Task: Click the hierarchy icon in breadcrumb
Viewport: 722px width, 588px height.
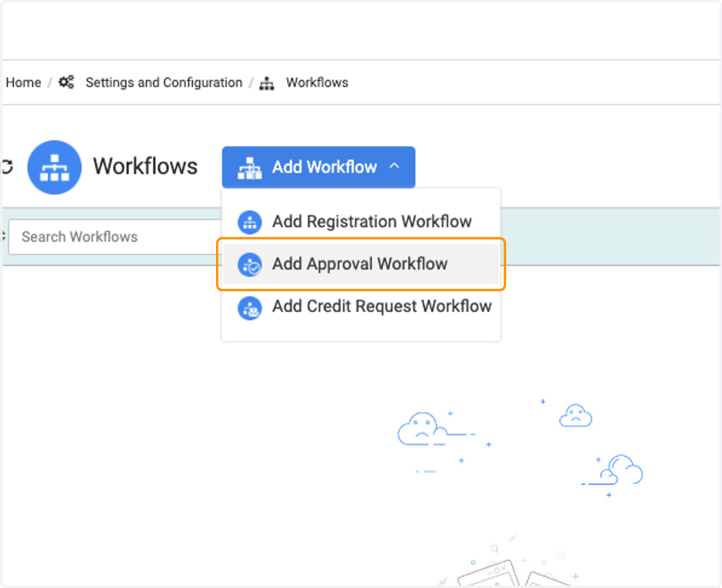Action: pyautogui.click(x=267, y=83)
